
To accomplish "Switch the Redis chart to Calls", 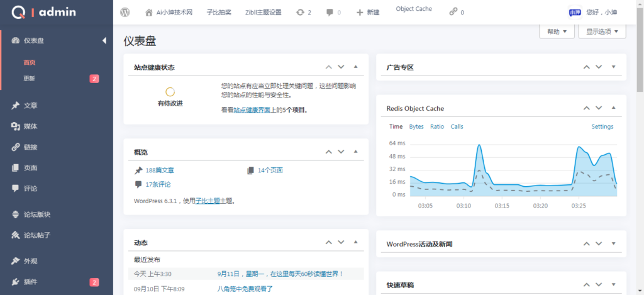I will pyautogui.click(x=457, y=126).
